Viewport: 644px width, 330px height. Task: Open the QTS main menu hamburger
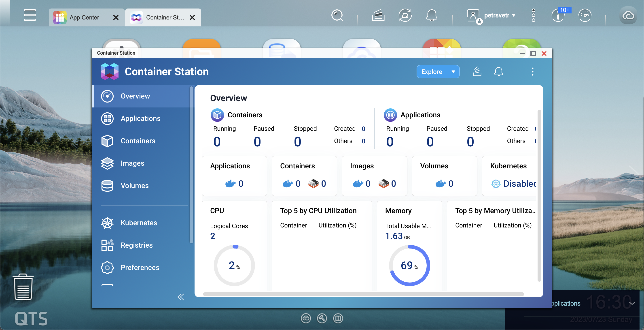pyautogui.click(x=30, y=15)
